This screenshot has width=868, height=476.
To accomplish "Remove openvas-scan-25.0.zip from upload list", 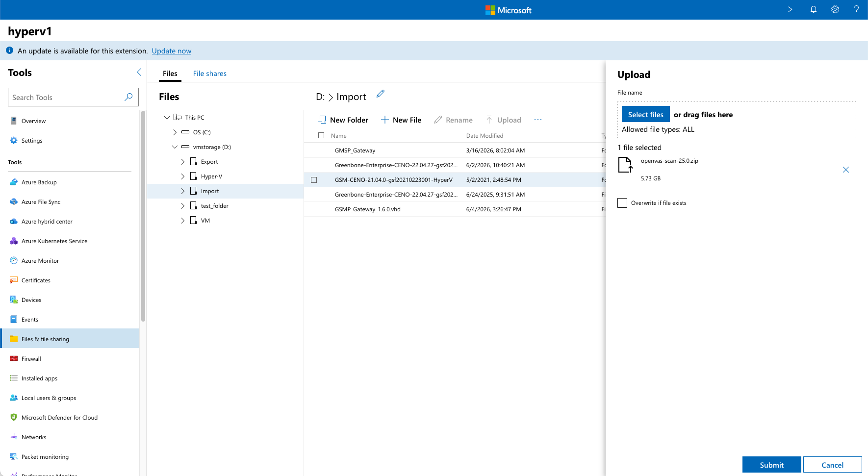I will click(x=846, y=170).
